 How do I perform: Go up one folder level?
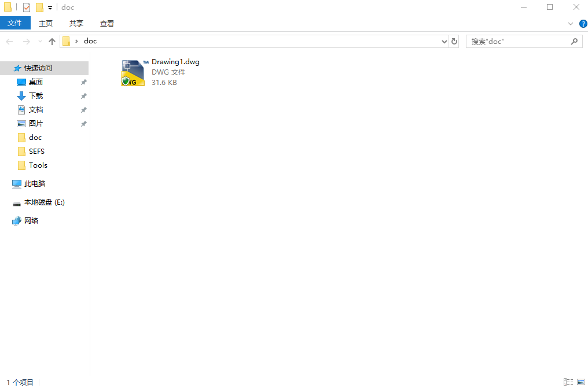pos(52,42)
